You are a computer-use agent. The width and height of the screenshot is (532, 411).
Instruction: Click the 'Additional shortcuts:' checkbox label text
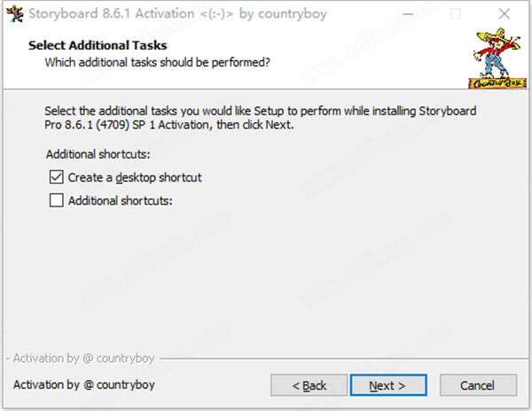tap(120, 200)
